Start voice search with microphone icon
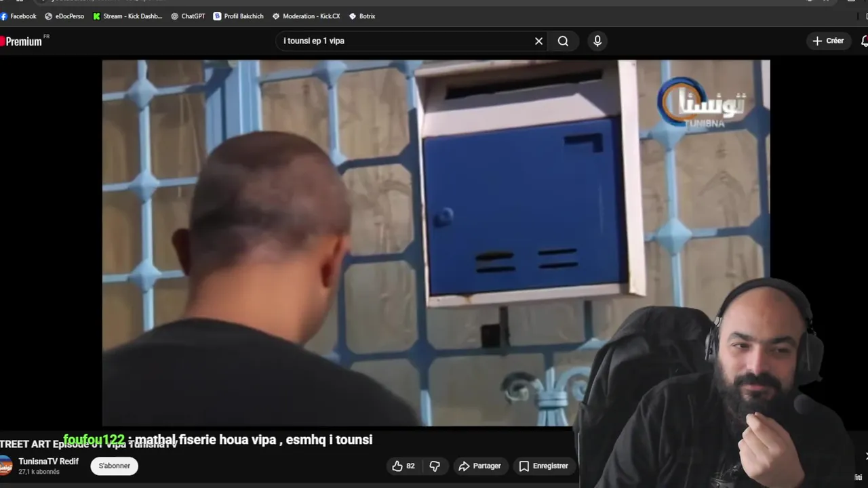The image size is (868, 488). (597, 41)
